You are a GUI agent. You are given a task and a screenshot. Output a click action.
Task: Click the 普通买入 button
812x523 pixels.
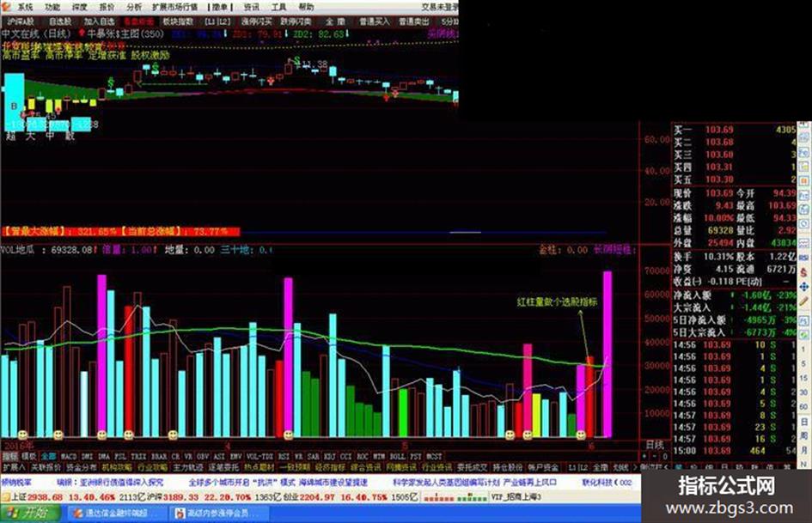coord(374,21)
